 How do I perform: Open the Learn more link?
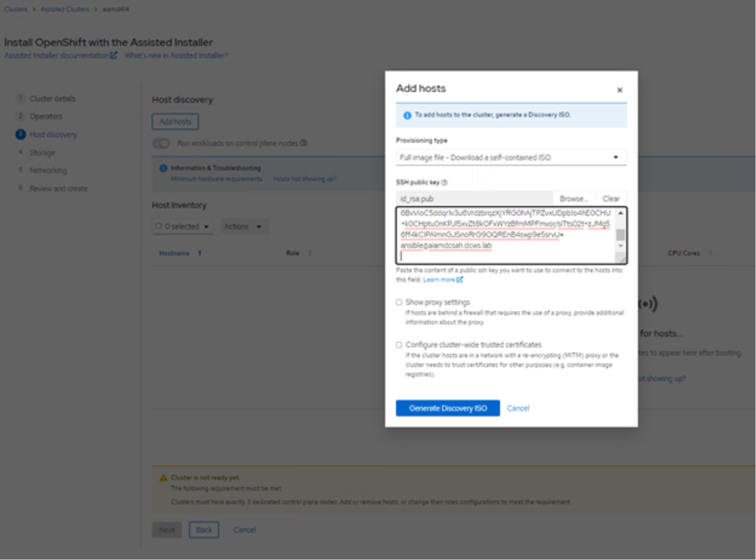(x=439, y=280)
